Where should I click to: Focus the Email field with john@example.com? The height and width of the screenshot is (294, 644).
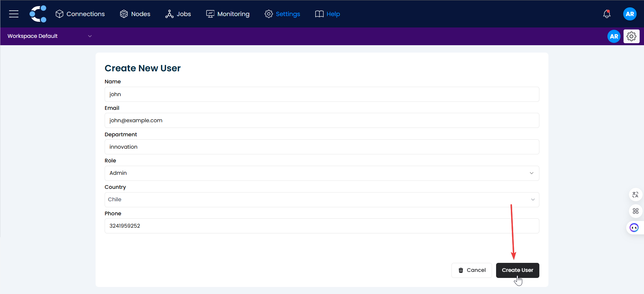coord(322,120)
